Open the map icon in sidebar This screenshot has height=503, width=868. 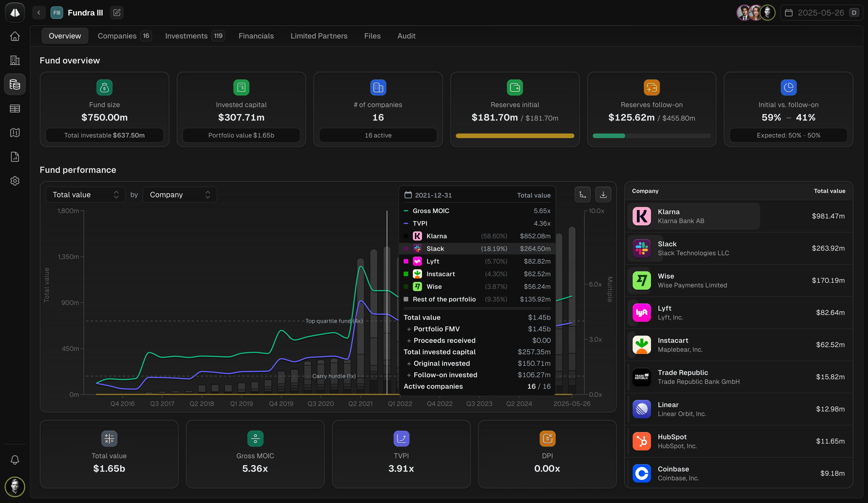(15, 133)
